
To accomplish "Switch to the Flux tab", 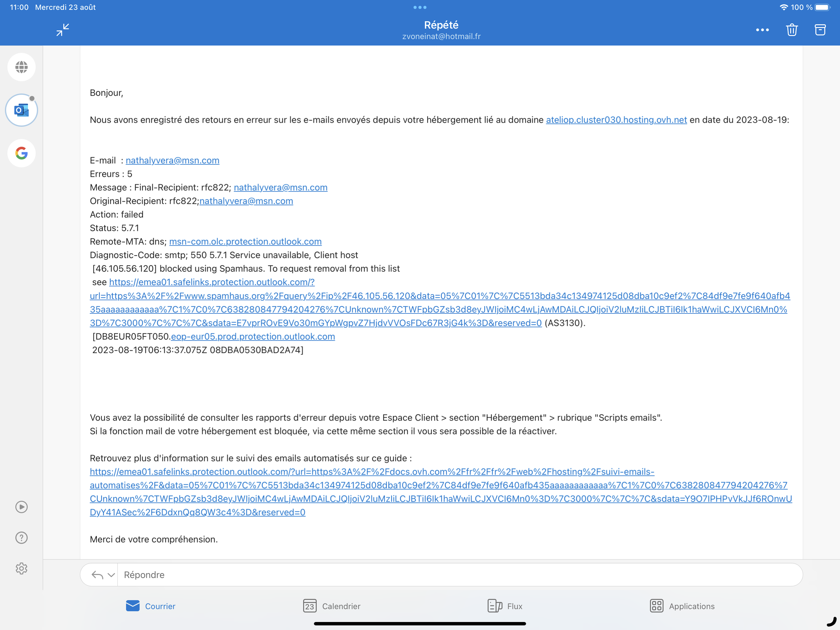I will (505, 606).
